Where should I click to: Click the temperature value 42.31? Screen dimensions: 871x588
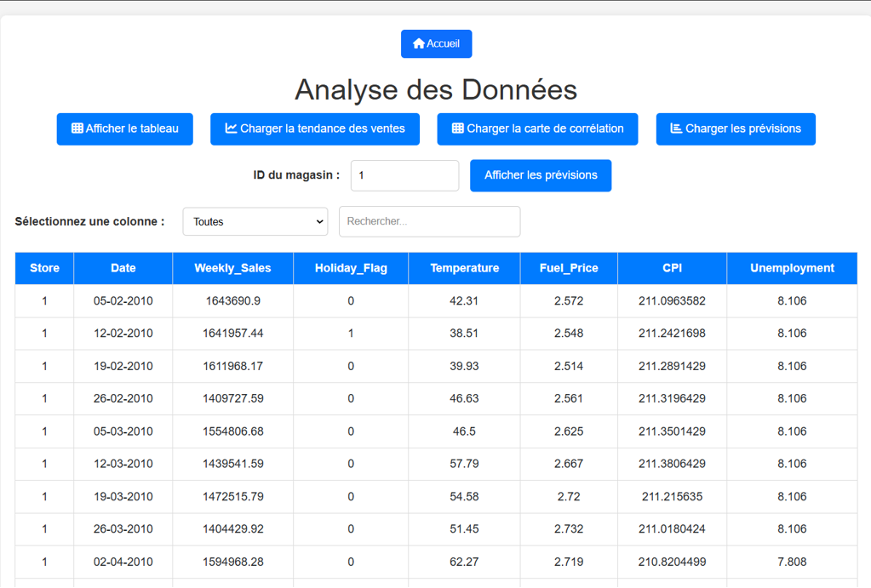tap(464, 301)
